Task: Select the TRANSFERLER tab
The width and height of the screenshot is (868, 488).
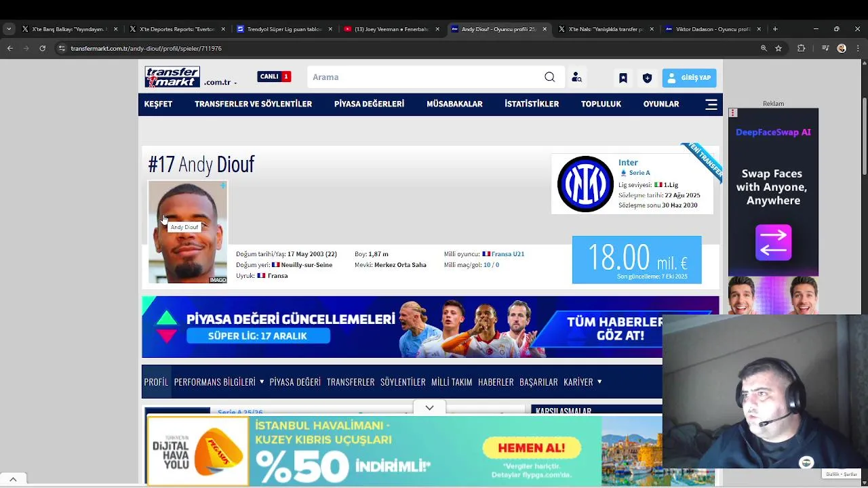Action: pos(351,382)
